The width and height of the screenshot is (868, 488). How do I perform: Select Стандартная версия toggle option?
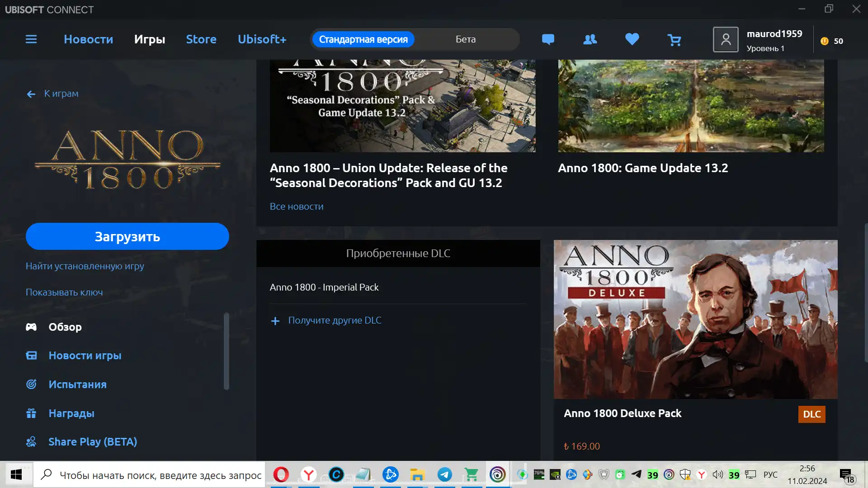[363, 39]
